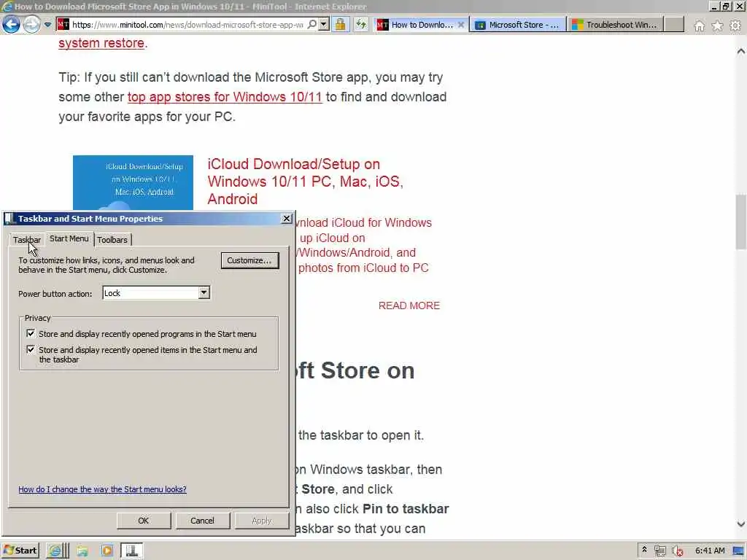Click the Apply button
Viewport: 747px width, 560px height.
click(262, 521)
